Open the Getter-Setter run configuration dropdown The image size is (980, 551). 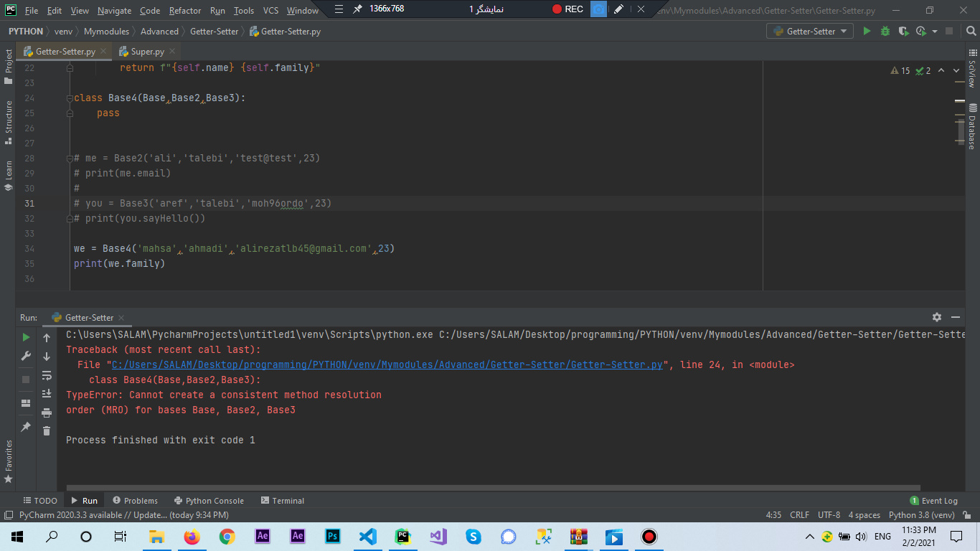809,31
